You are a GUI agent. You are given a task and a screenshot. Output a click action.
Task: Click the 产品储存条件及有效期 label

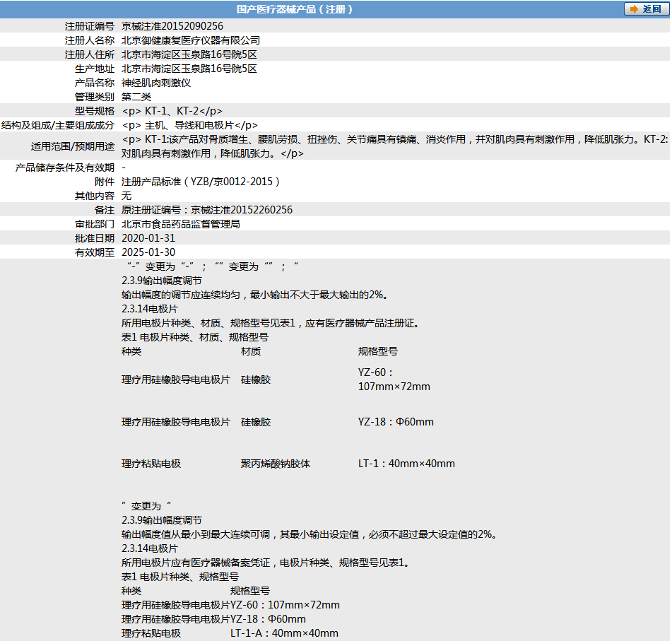(65, 167)
